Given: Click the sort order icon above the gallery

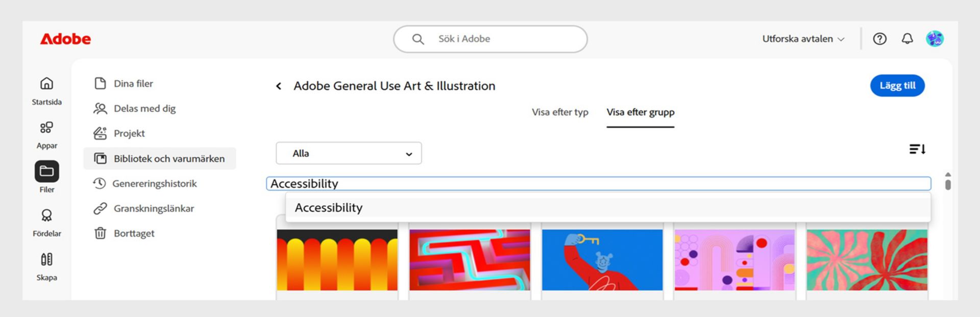Looking at the screenshot, I should pos(917,149).
